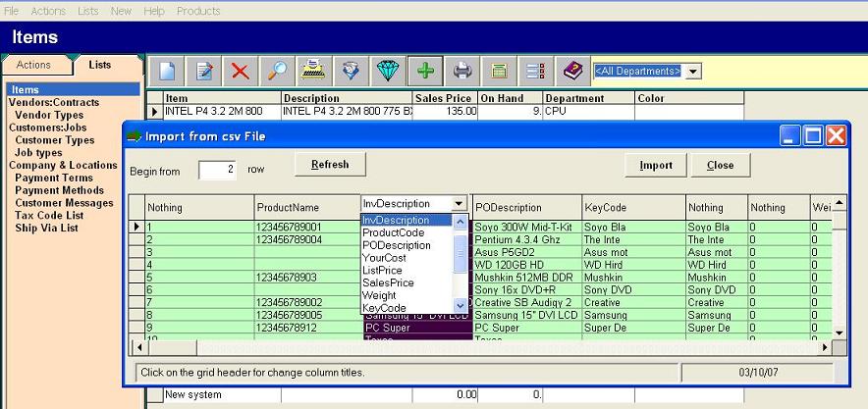The width and height of the screenshot is (868, 409).
Task: Open the New menu
Action: [x=121, y=11]
